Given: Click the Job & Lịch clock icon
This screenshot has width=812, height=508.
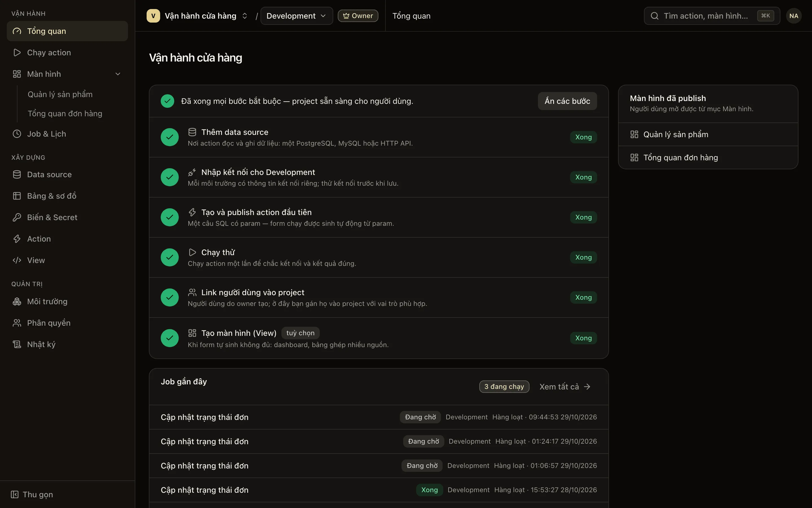Looking at the screenshot, I should coord(17,134).
